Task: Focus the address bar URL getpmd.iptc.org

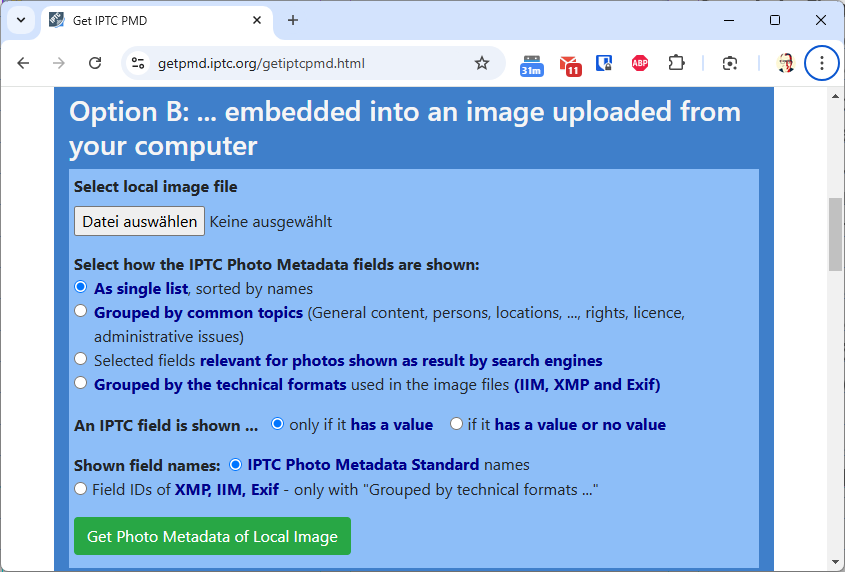Action: pos(261,64)
